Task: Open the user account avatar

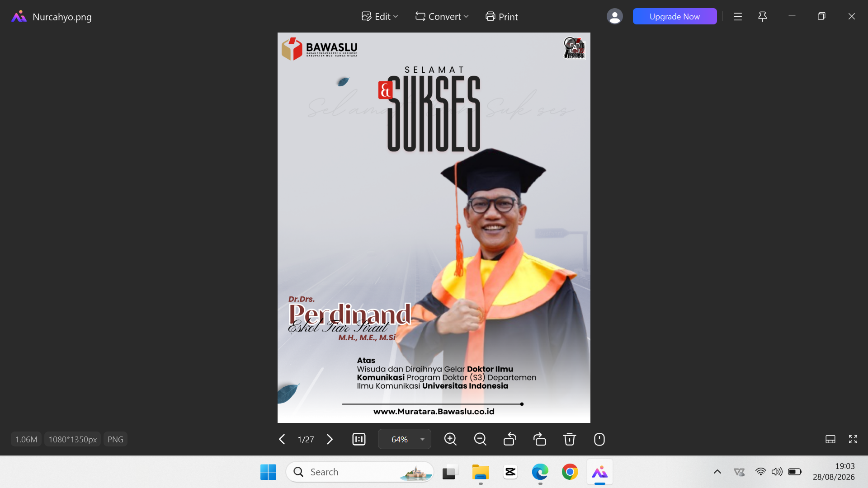Action: pos(615,17)
